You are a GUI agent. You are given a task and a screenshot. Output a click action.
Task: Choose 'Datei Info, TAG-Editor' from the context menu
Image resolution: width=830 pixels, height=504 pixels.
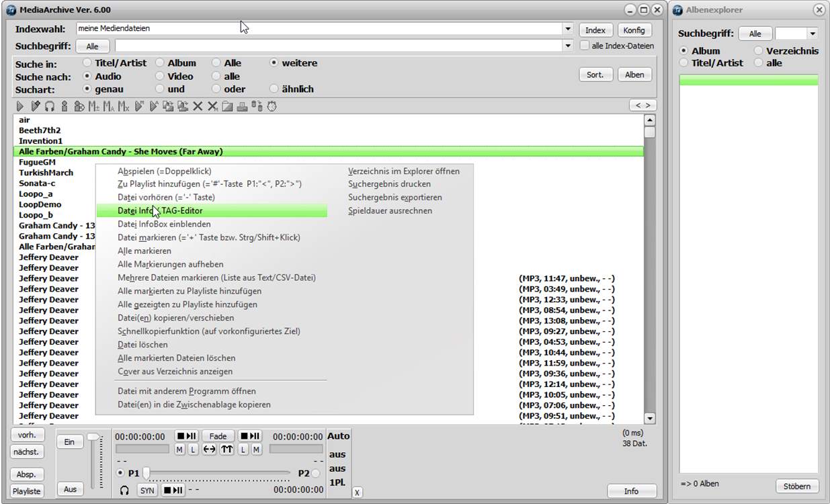(212, 211)
